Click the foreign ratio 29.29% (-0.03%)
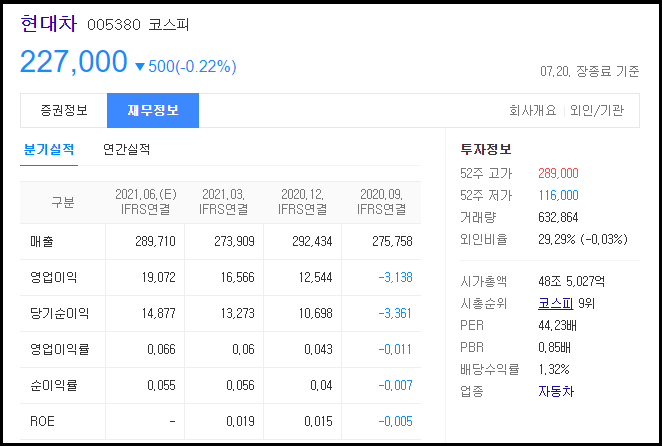 pyautogui.click(x=583, y=239)
